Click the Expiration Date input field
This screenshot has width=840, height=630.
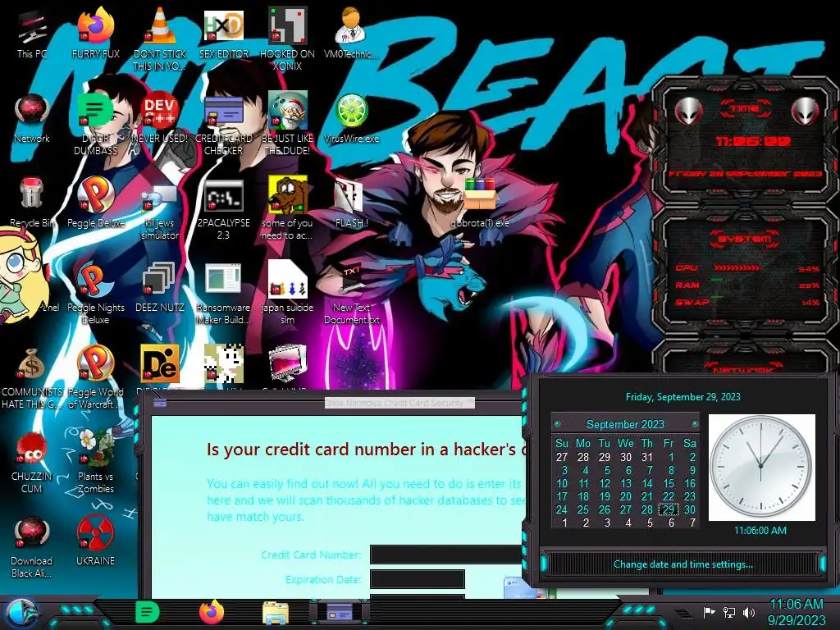(x=418, y=579)
